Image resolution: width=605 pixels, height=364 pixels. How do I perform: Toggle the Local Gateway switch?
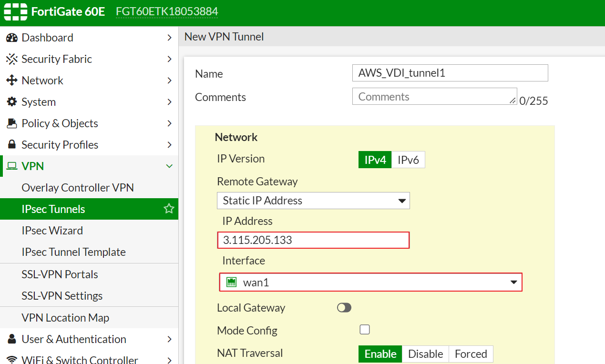(x=344, y=308)
